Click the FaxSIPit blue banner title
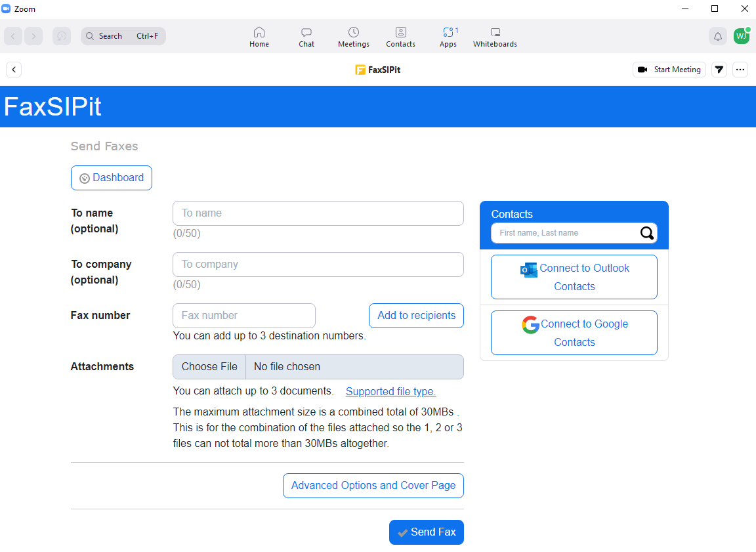 (52, 106)
